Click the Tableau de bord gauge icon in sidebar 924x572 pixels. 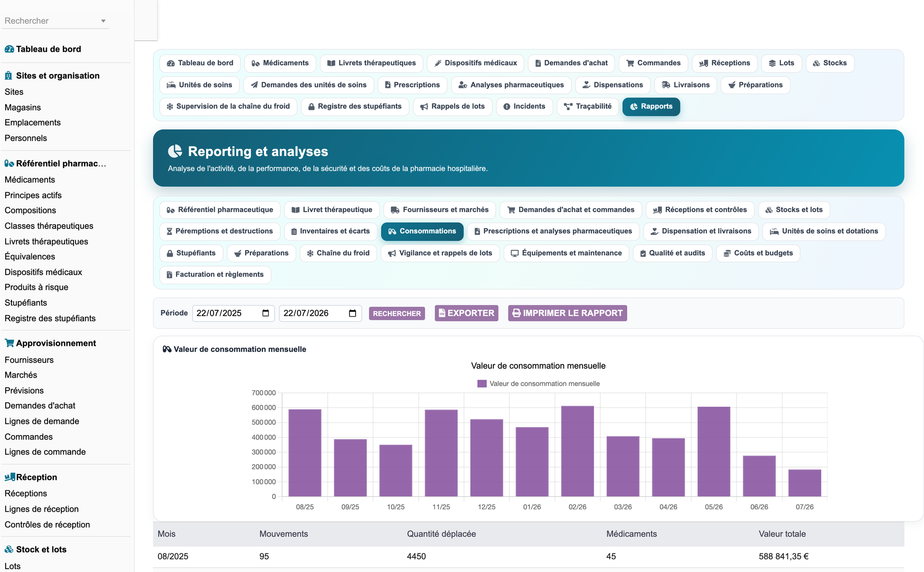tap(9, 49)
